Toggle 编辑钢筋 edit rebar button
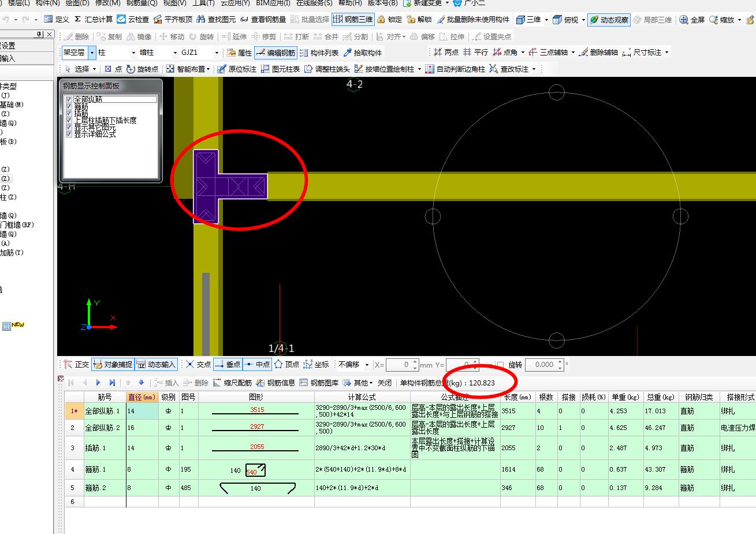This screenshot has width=756, height=534. pos(275,53)
